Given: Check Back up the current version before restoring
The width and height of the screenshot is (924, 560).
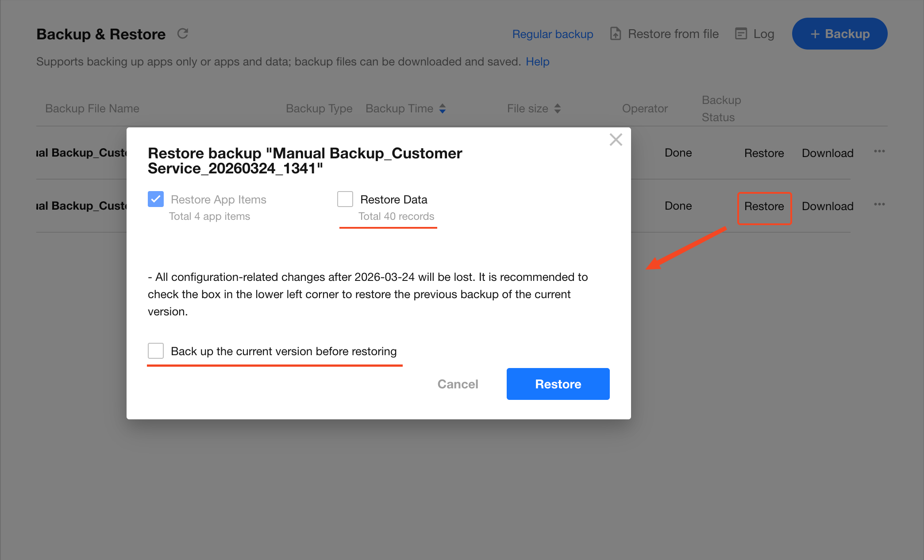Looking at the screenshot, I should pos(156,351).
